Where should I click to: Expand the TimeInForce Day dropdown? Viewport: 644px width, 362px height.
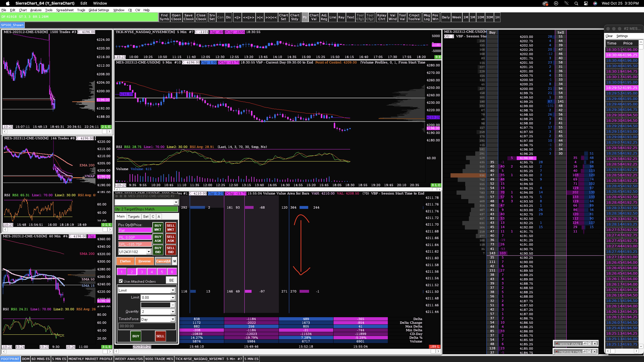[172, 319]
